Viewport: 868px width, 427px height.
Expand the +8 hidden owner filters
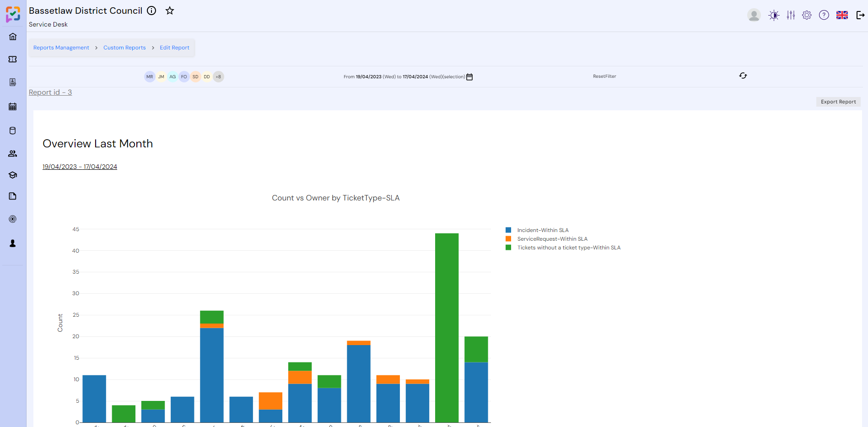[x=218, y=76]
